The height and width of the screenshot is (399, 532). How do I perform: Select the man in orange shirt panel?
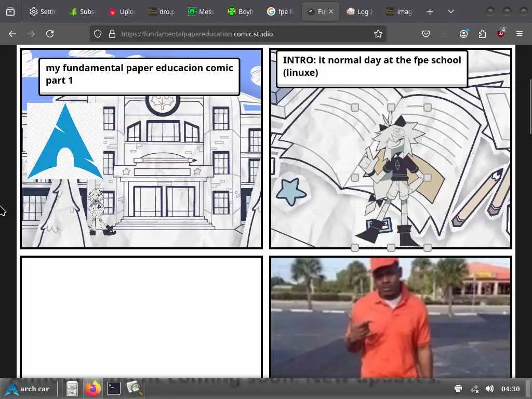pyautogui.click(x=391, y=317)
